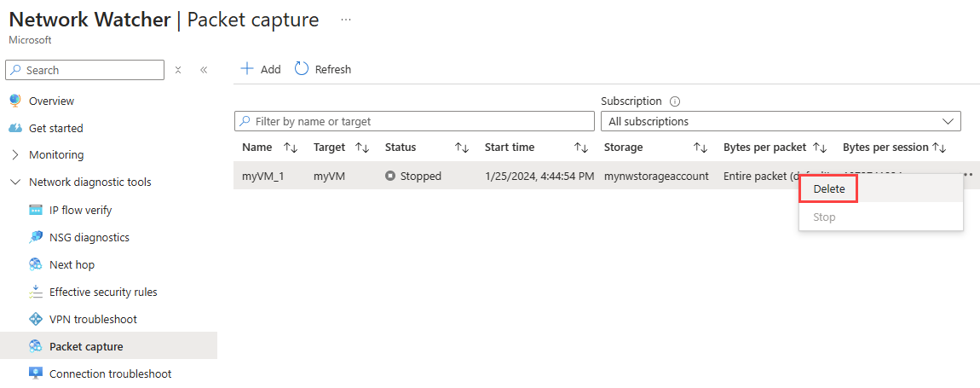
Task: Collapse the Network diagnostic tools section
Action: [15, 182]
